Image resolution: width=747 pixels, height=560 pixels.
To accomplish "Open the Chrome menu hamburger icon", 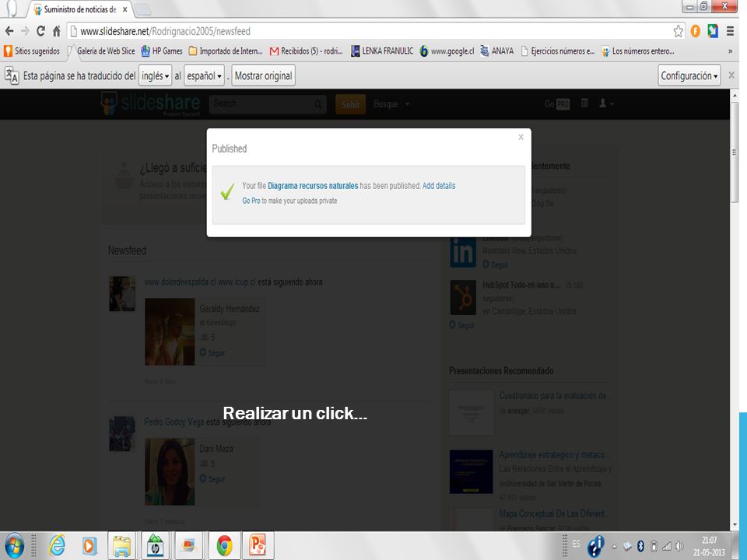I will pos(730,31).
